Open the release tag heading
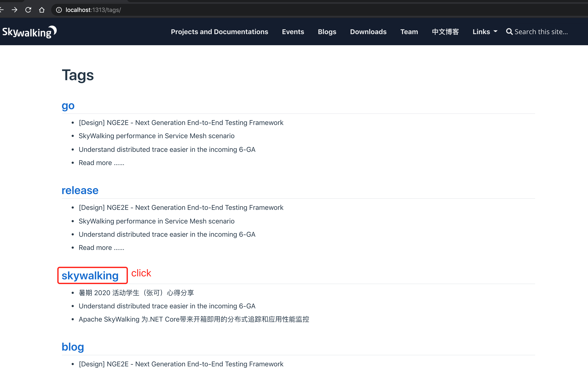 pyautogui.click(x=80, y=190)
